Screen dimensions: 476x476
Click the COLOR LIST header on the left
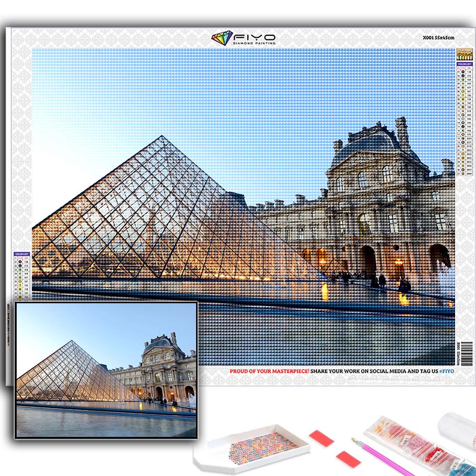[x=22, y=254]
